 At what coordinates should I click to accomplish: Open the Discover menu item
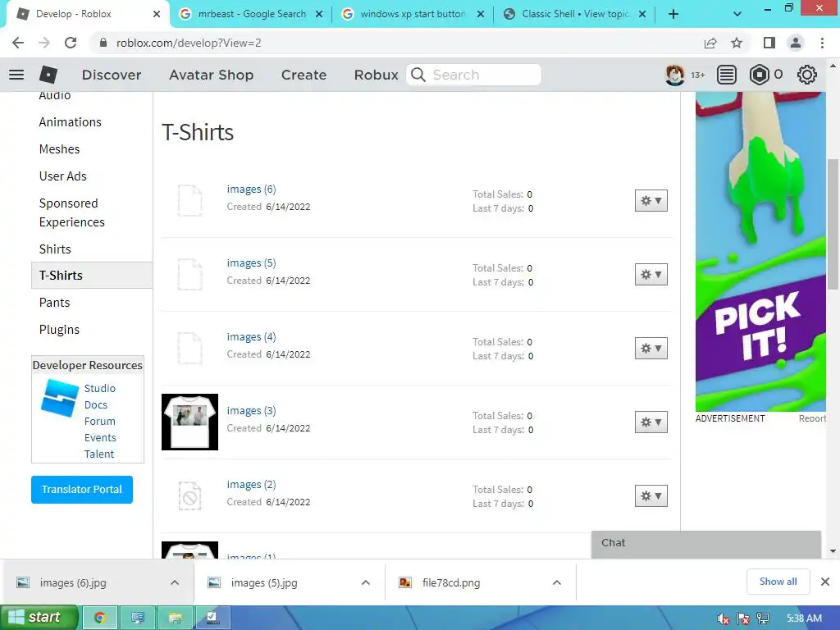112,75
